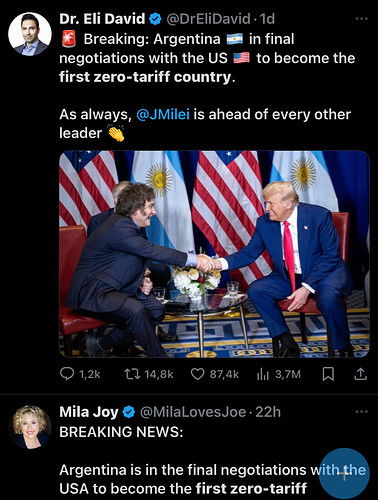Open reply comments on Eli David's post

pos(80,374)
